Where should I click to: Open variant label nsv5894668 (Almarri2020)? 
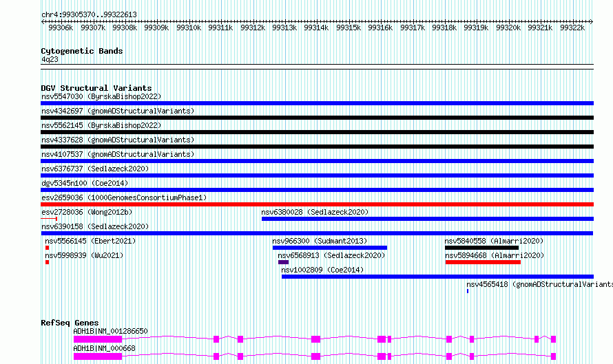(x=495, y=255)
